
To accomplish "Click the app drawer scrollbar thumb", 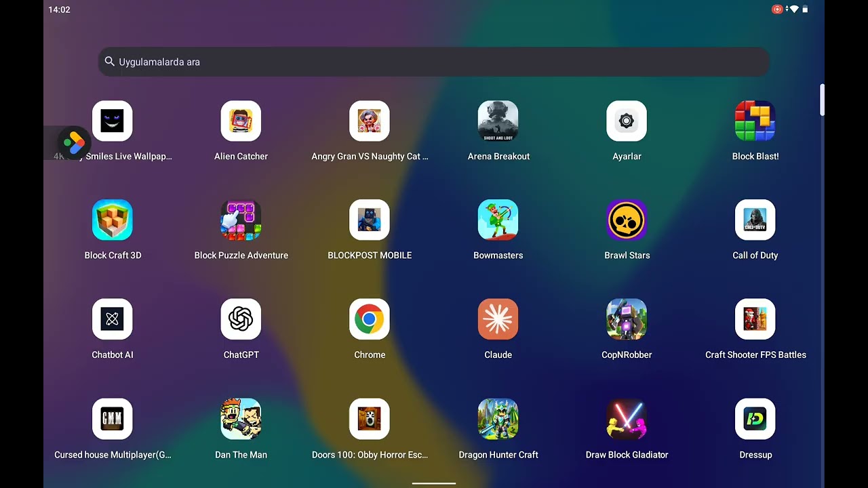I will (x=822, y=100).
